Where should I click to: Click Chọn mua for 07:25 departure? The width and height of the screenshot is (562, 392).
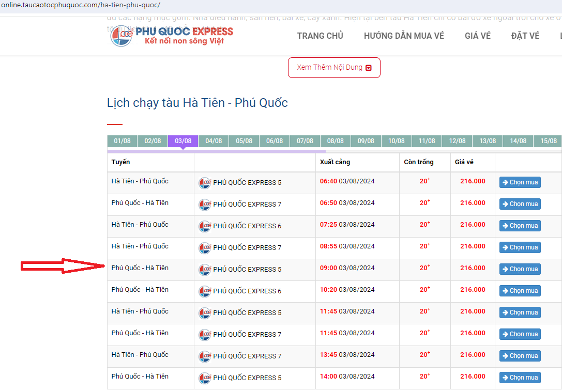[520, 226]
